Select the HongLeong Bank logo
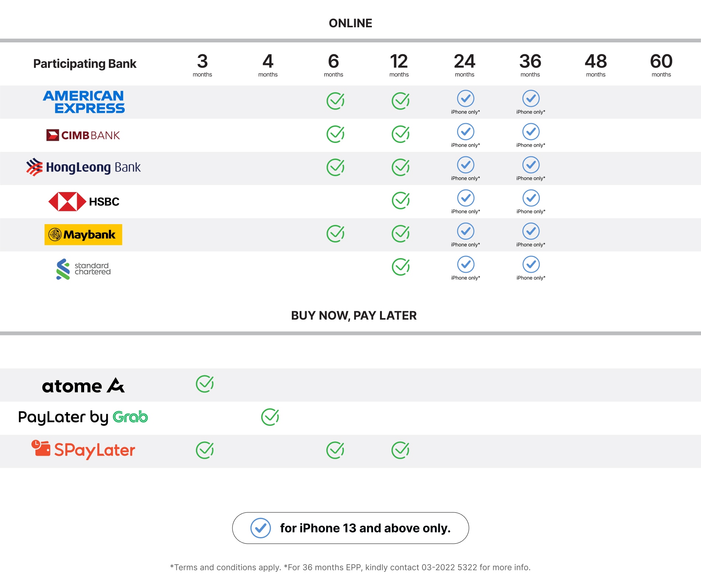The width and height of the screenshot is (701, 588). tap(83, 167)
